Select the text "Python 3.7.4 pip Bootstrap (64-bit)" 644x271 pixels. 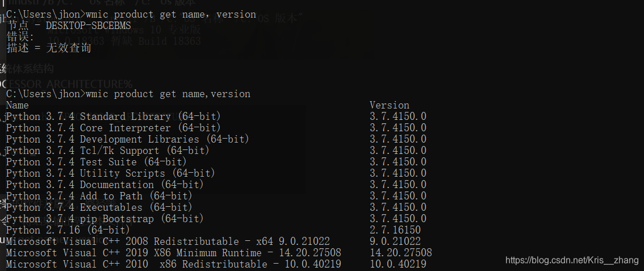click(x=104, y=219)
